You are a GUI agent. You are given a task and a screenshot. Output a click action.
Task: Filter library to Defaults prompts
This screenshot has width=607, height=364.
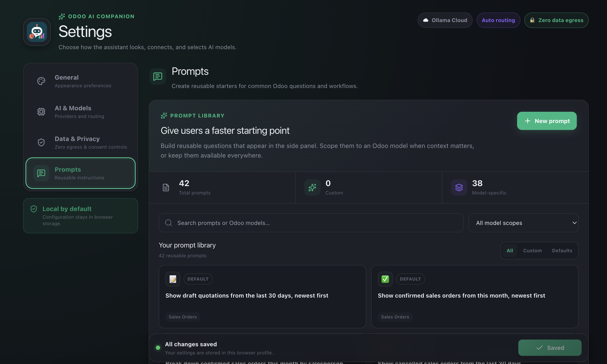tap(562, 250)
